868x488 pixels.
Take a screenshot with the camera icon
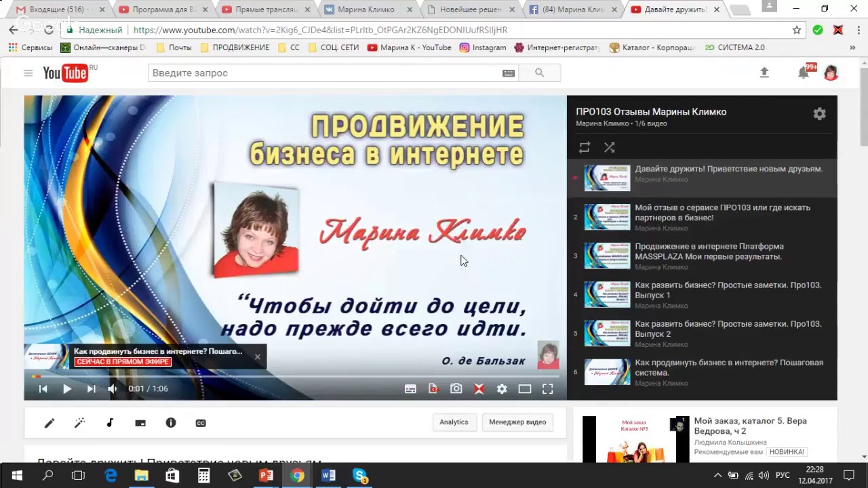pyautogui.click(x=456, y=388)
